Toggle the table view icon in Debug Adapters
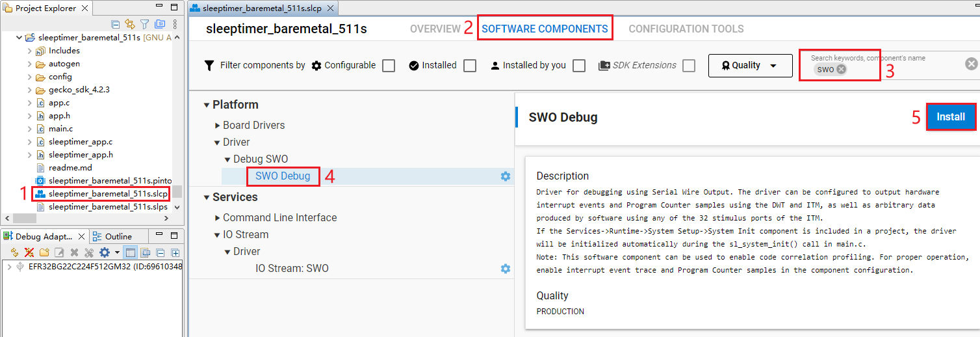Viewport: 980px width, 337px height. [130, 252]
